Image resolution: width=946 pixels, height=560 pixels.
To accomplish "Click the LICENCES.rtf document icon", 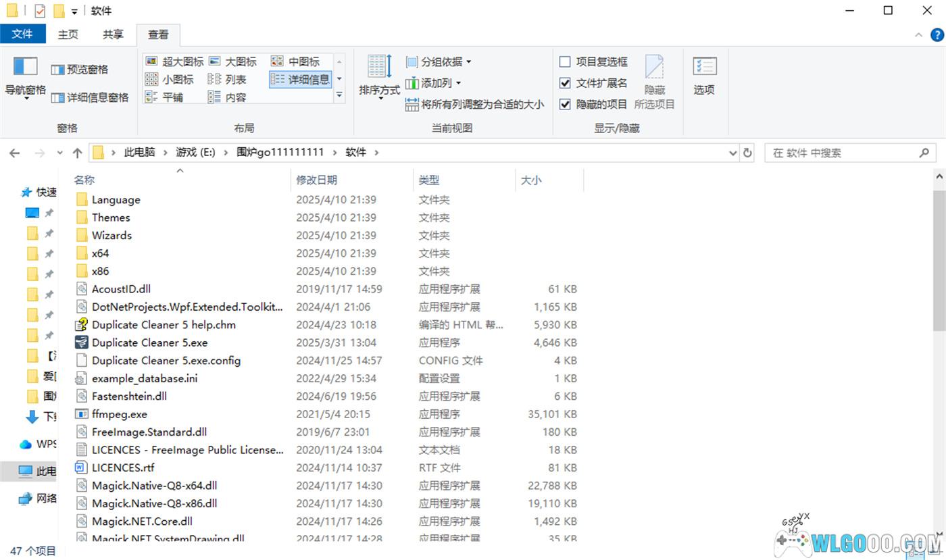I will 82,467.
